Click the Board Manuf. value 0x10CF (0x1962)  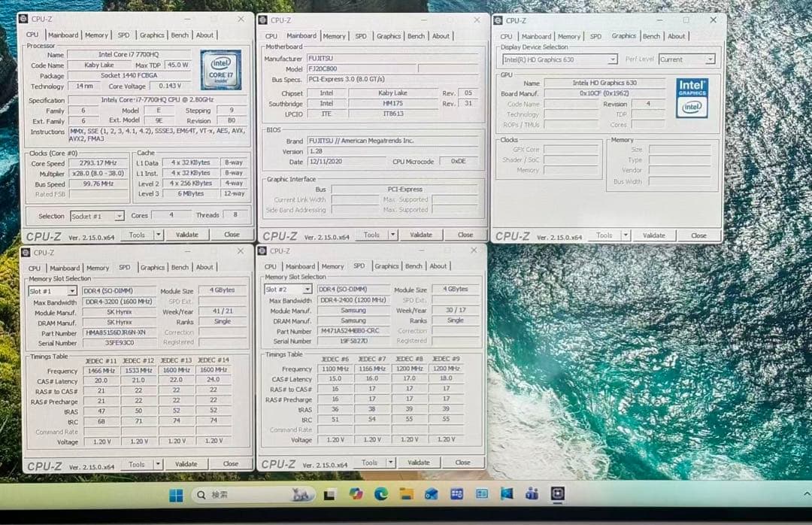click(x=604, y=93)
